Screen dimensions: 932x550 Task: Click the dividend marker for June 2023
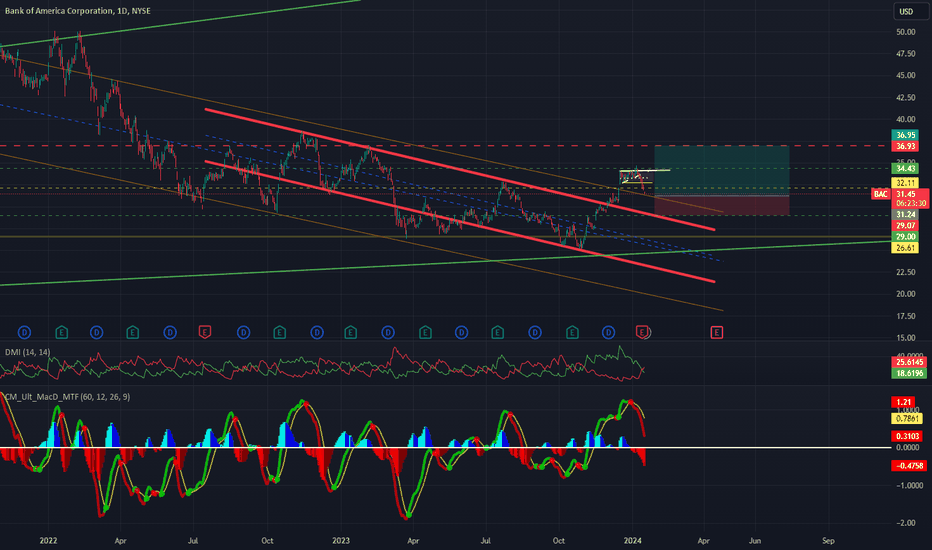[461, 332]
